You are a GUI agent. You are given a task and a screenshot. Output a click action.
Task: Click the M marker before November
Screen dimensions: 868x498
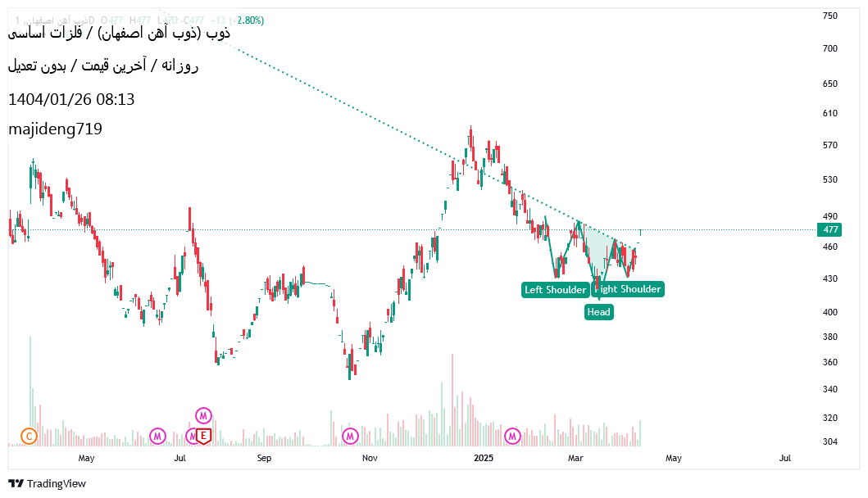350,436
